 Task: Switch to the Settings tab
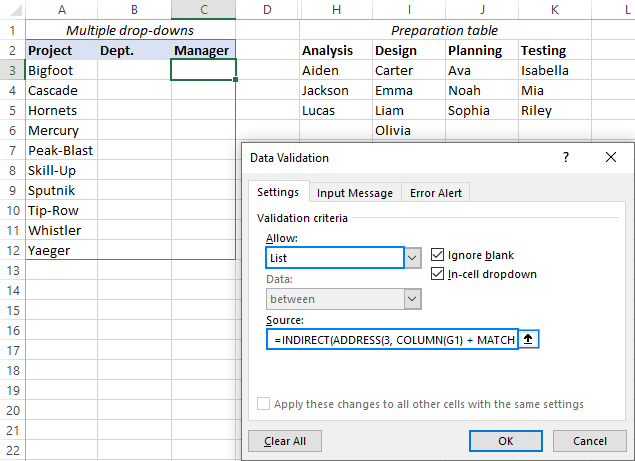point(278,192)
